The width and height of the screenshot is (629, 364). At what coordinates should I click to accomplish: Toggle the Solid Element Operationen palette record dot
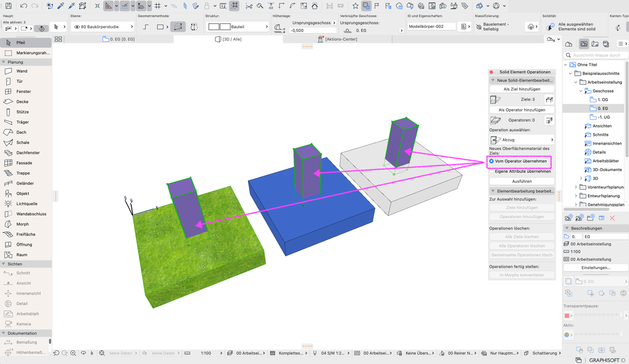click(491, 72)
